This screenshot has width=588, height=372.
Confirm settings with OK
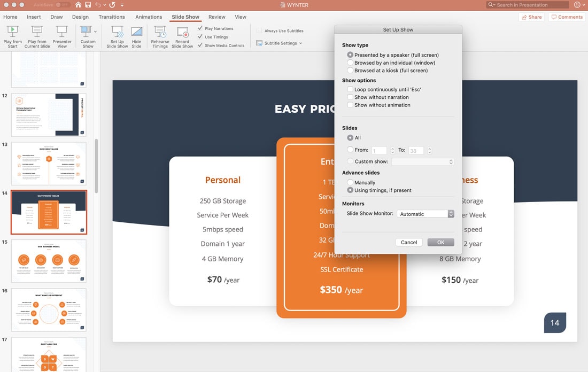tap(440, 242)
